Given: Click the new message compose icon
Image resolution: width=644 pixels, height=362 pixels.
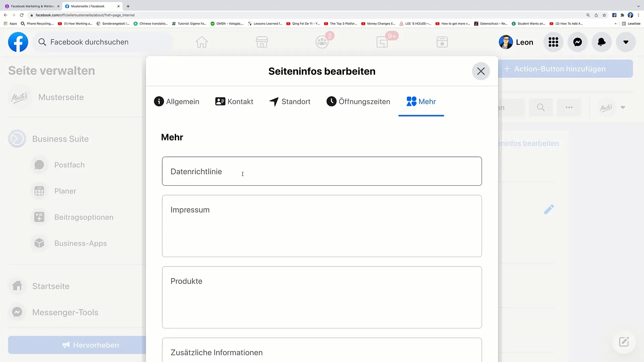Looking at the screenshot, I should pos(624,342).
